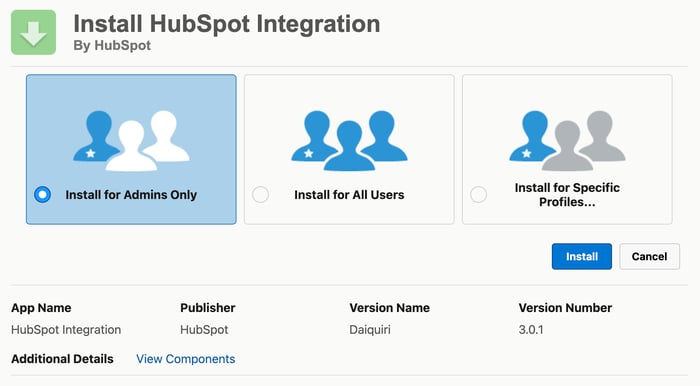The height and width of the screenshot is (386, 700).
Task: Click the Install for Admins Only label
Action: 131,195
